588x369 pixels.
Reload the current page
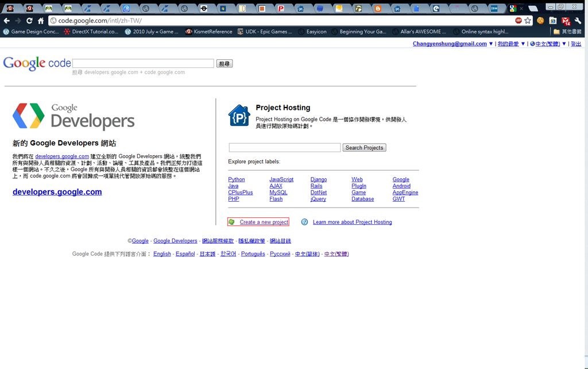tap(29, 21)
